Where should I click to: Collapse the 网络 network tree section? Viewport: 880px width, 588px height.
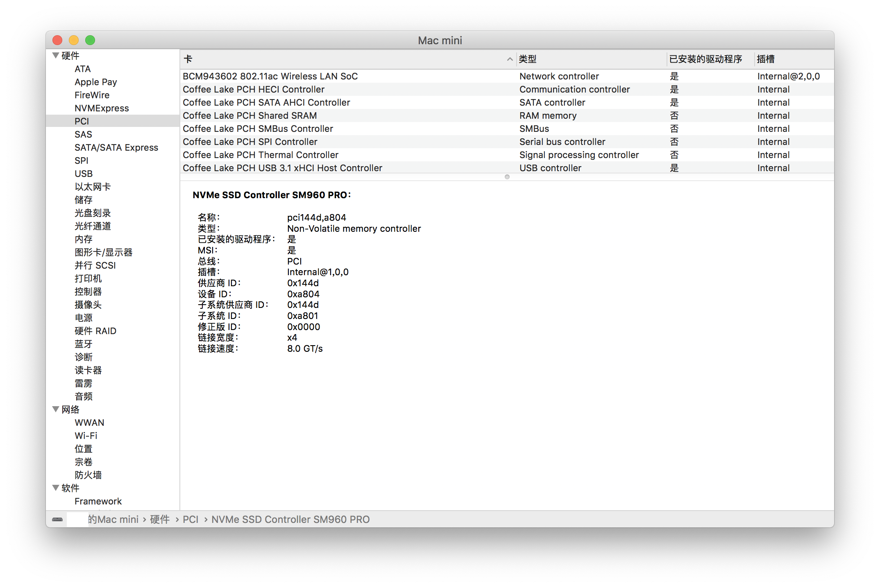tap(56, 409)
